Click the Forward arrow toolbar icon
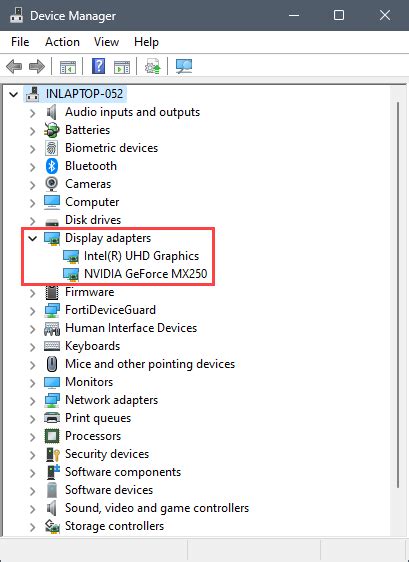The image size is (409, 562). tap(37, 67)
